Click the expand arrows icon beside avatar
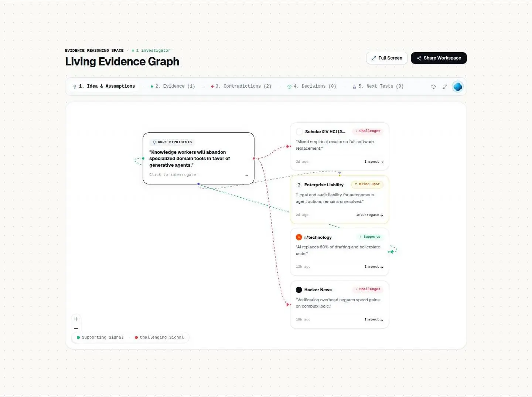This screenshot has height=397, width=532. pyautogui.click(x=445, y=86)
